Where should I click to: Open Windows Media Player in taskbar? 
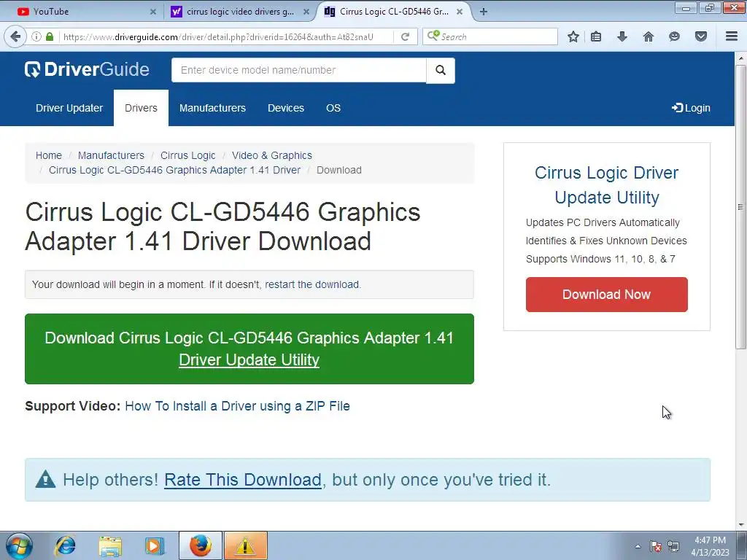(155, 545)
